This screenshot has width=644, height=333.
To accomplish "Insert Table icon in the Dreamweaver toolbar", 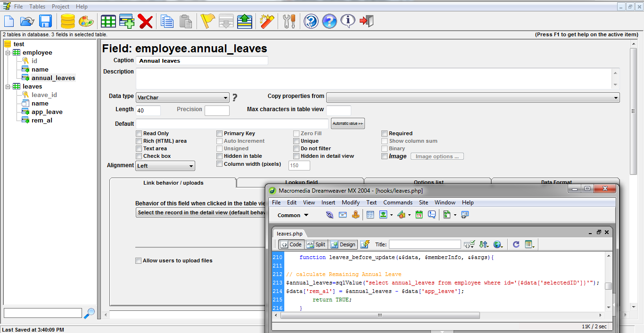I will 370,215.
